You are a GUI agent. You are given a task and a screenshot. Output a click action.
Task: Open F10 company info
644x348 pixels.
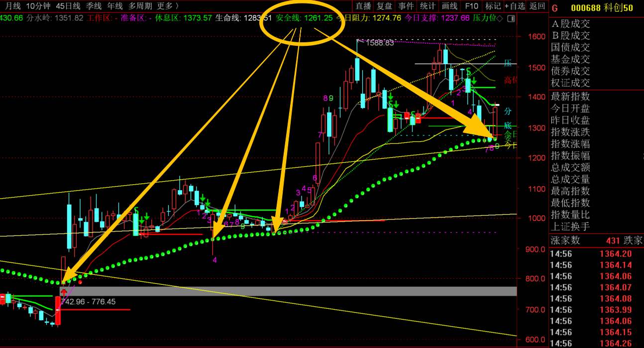471,6
